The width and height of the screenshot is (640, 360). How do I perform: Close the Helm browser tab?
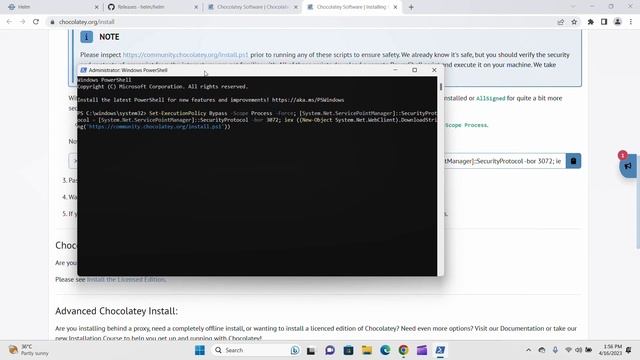tap(96, 7)
